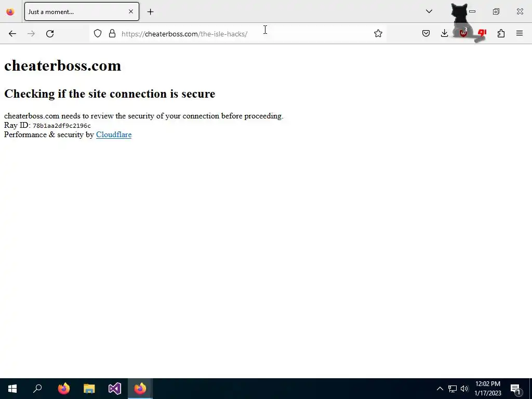The width and height of the screenshot is (532, 399).
Task: Close the 'Just a moment...' tab
Action: tap(130, 11)
